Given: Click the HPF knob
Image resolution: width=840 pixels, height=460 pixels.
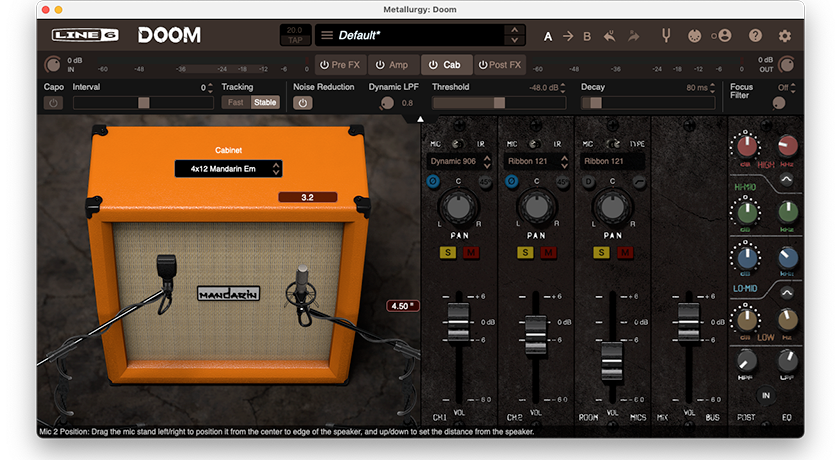Looking at the screenshot, I should coord(746,362).
